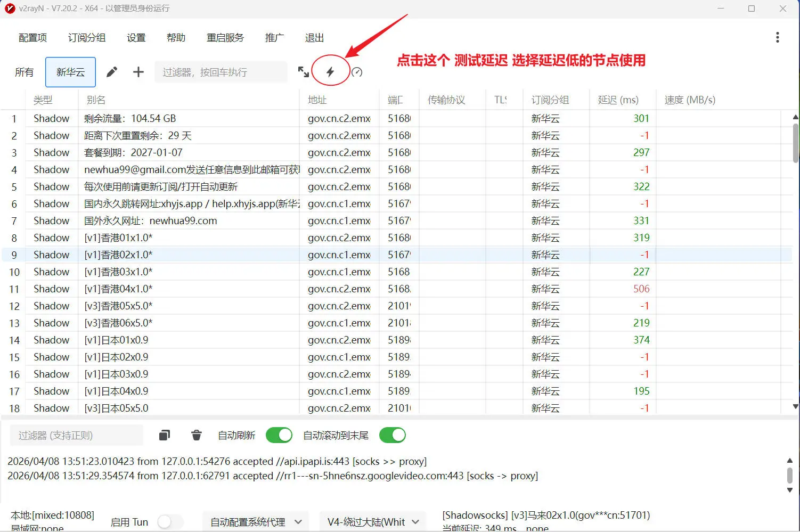Image resolution: width=800 pixels, height=532 pixels.
Task: Click the expand arrows icon near the filter box
Action: coord(304,72)
